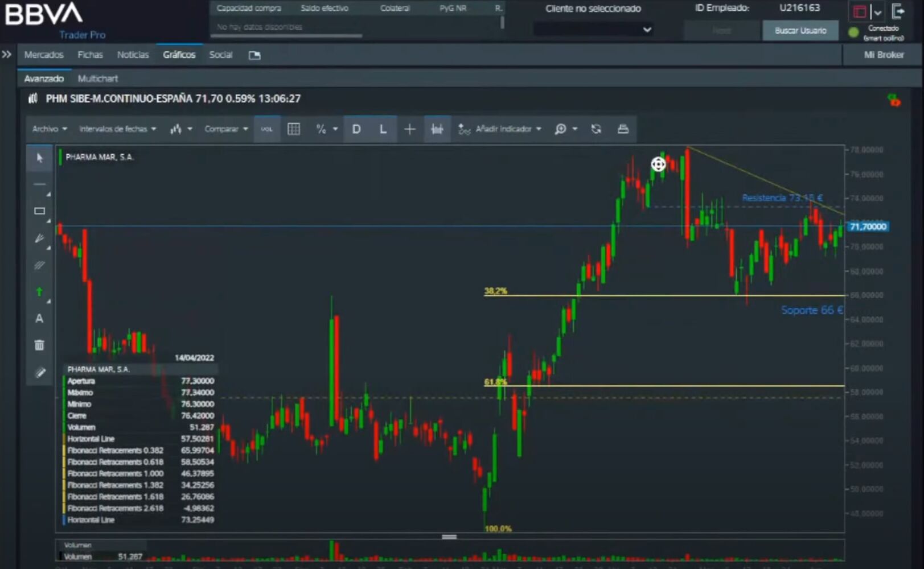Click the green PHARMA MAR series color marker
This screenshot has width=924, height=569.
[x=60, y=157]
